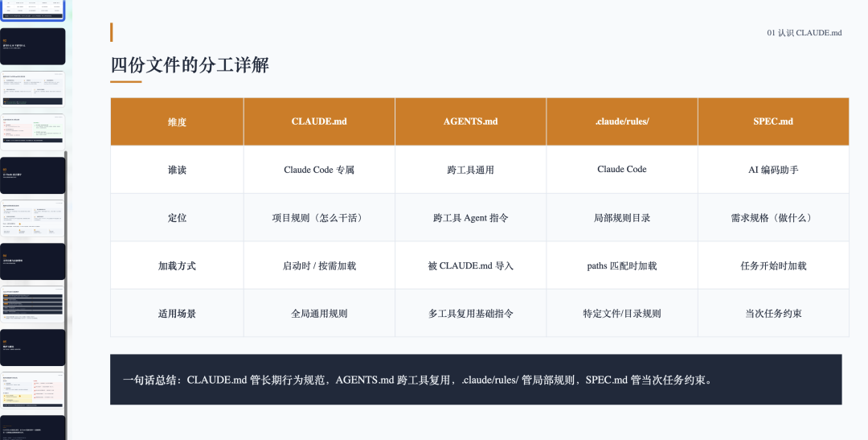Click the cell 特定文件/目录规则
The height and width of the screenshot is (440, 868).
coord(622,314)
